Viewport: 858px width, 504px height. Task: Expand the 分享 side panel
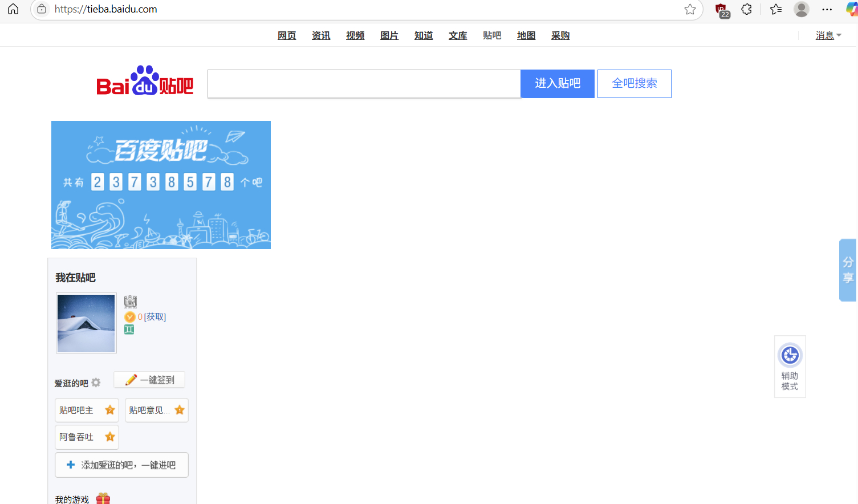[848, 270]
